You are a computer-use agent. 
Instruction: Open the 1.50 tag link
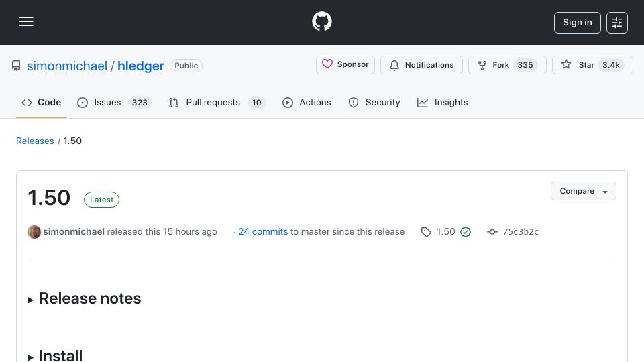[445, 231]
